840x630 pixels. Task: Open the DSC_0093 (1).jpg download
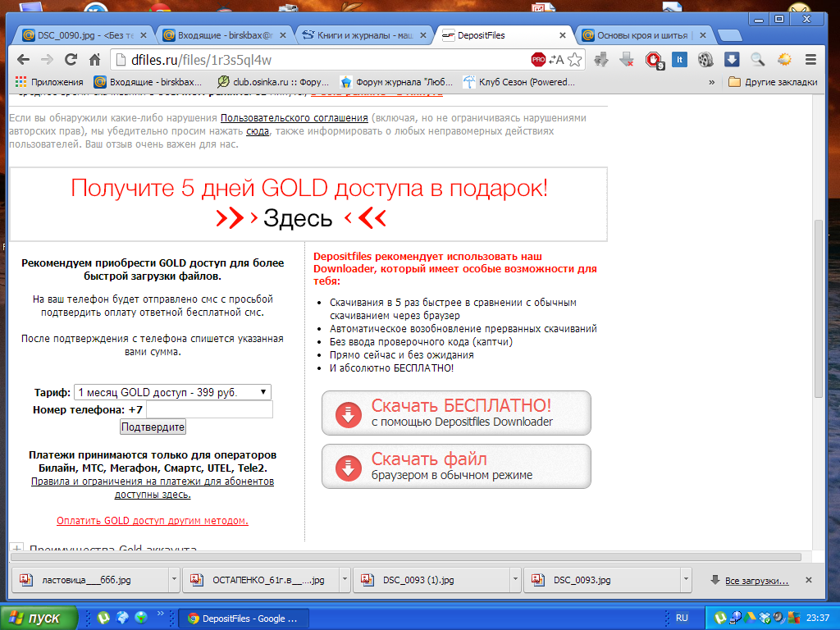point(431,580)
